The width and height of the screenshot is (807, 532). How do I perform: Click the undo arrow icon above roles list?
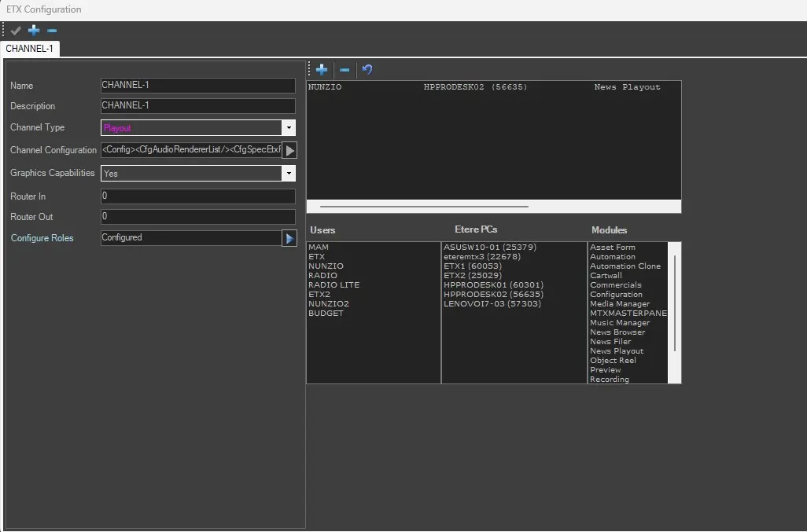point(367,70)
